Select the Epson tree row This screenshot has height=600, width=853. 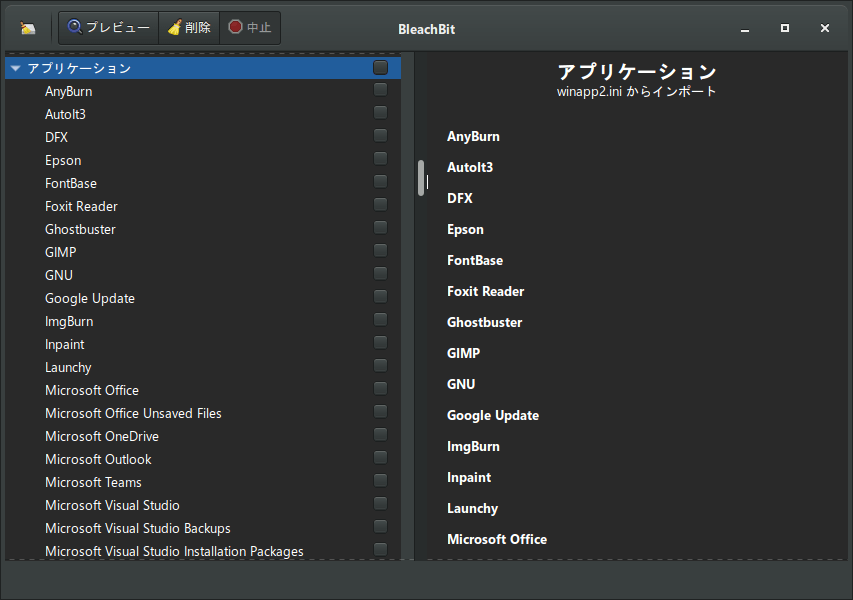coord(203,160)
